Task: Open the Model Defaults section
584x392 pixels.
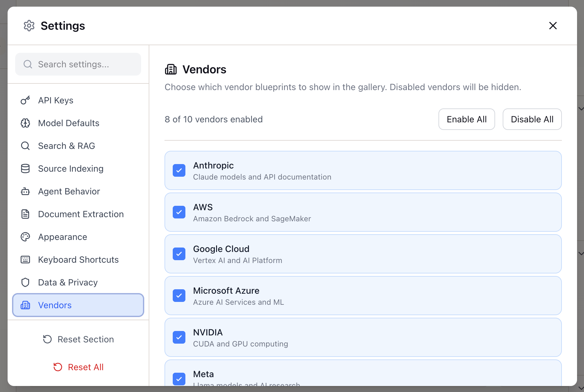Action: pyautogui.click(x=68, y=123)
